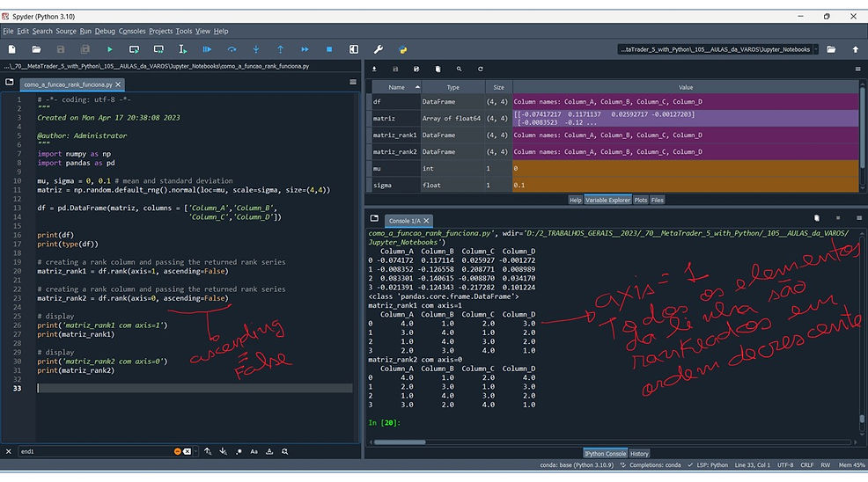Click Step over debug icon

(x=232, y=49)
